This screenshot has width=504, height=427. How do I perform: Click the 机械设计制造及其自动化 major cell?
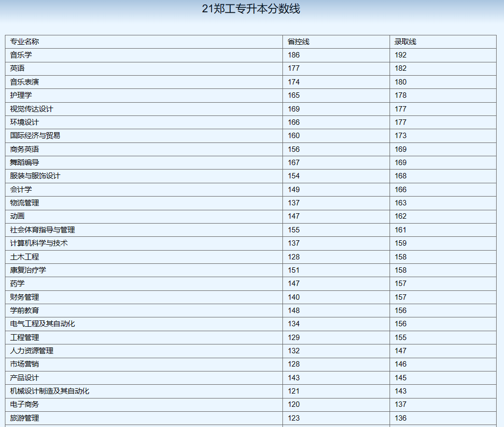pos(144,391)
